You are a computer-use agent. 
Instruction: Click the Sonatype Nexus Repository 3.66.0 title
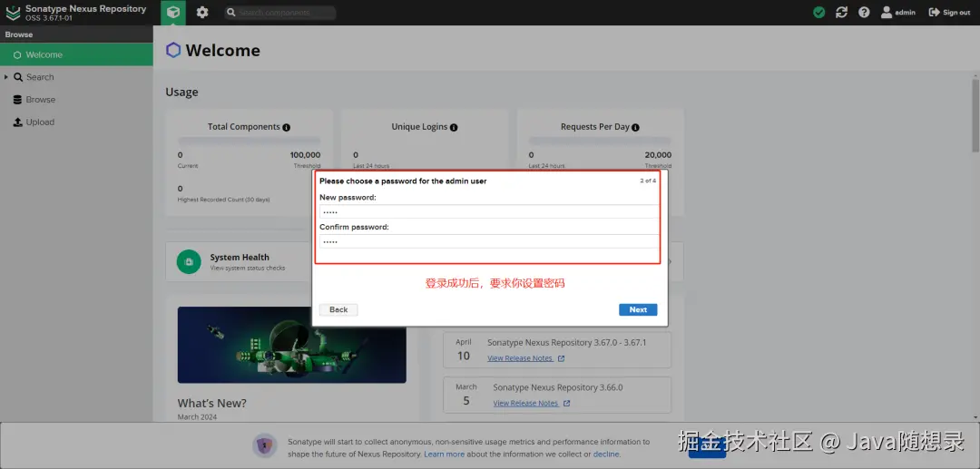(x=557, y=387)
